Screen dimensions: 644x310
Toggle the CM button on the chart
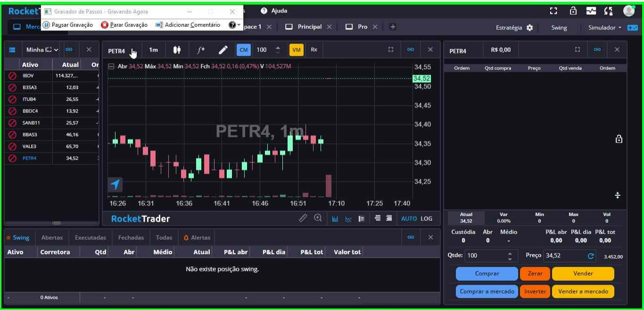tap(244, 50)
